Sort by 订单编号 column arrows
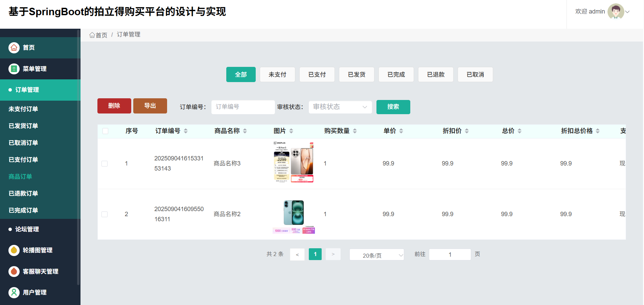The height and width of the screenshot is (305, 644). point(186,131)
